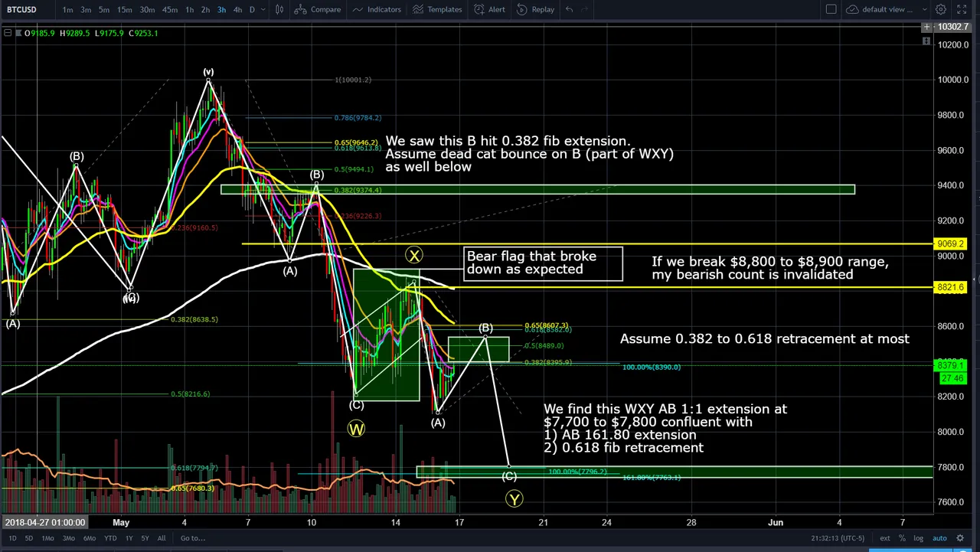This screenshot has height=552, width=980.
Task: Click the square layout selector icon
Action: click(x=831, y=9)
